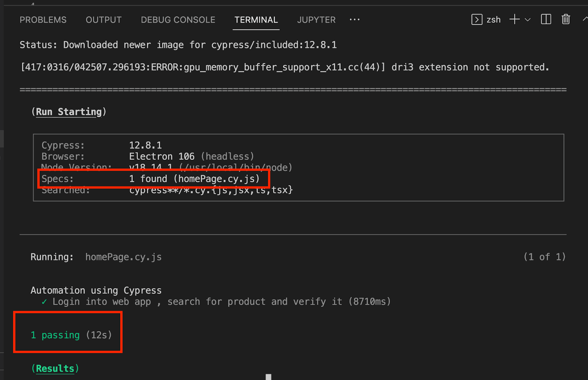Image resolution: width=588 pixels, height=380 pixels.
Task: Click the active TERMINAL tab
Action: point(256,19)
